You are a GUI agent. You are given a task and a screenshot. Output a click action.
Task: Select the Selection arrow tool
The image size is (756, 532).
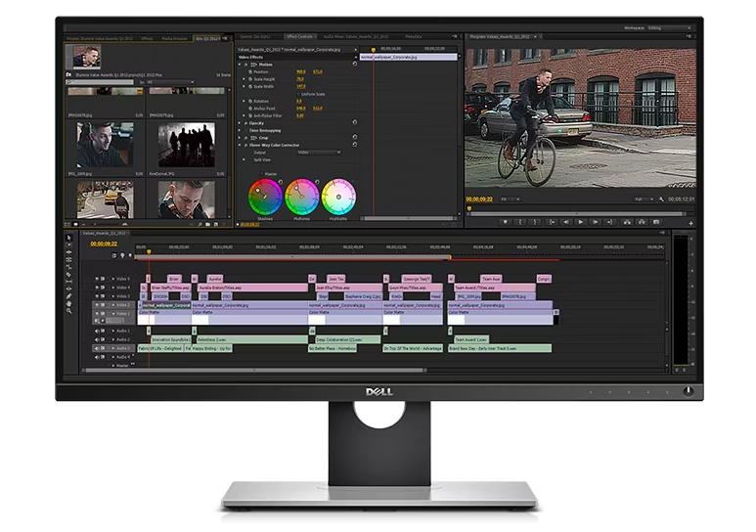(x=68, y=239)
